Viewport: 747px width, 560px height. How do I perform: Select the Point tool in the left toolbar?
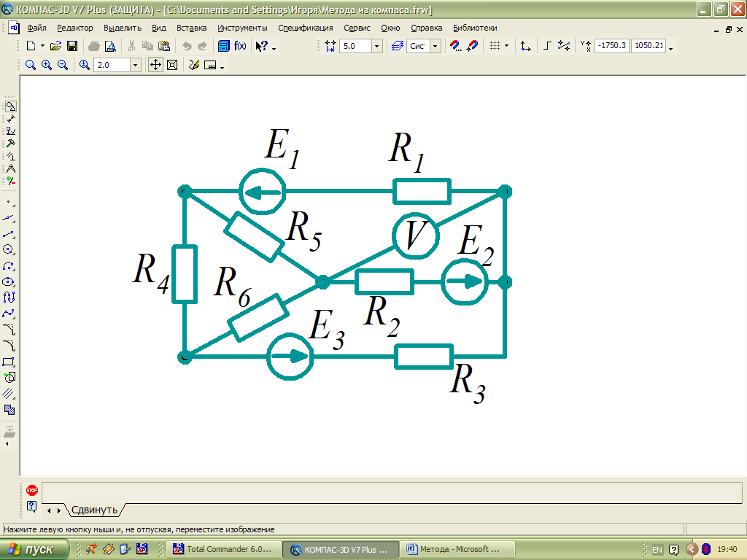click(9, 203)
